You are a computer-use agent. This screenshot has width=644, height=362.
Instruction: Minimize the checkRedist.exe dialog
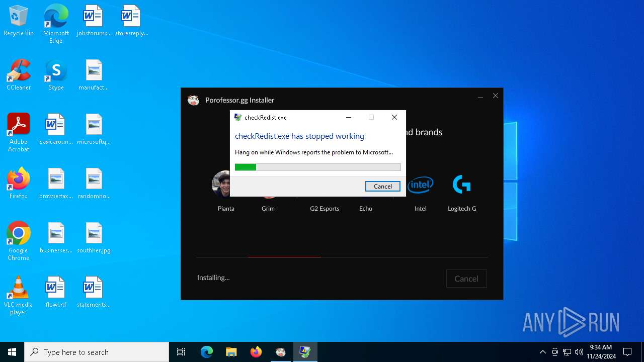(349, 117)
